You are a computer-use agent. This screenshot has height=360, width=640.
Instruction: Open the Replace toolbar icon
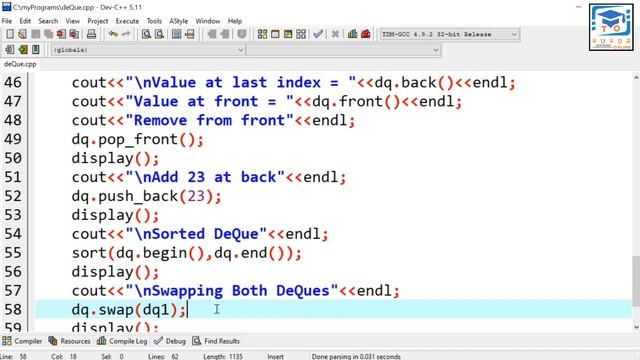(x=159, y=34)
